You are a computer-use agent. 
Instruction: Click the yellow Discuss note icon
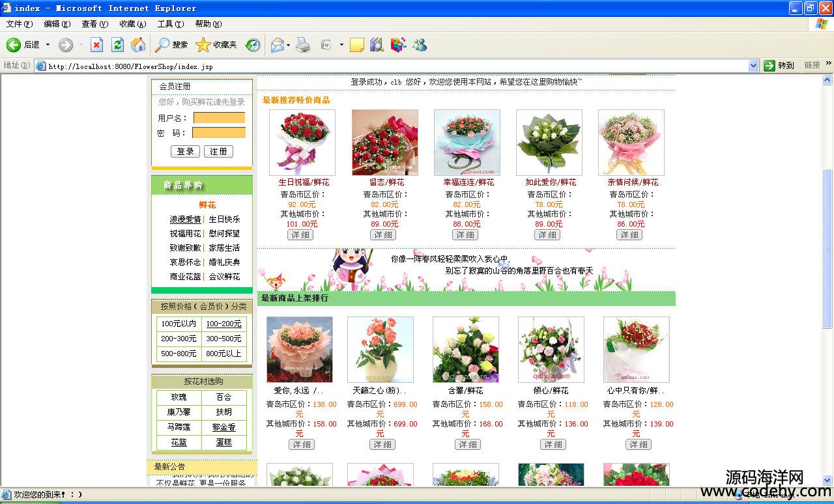point(356,44)
